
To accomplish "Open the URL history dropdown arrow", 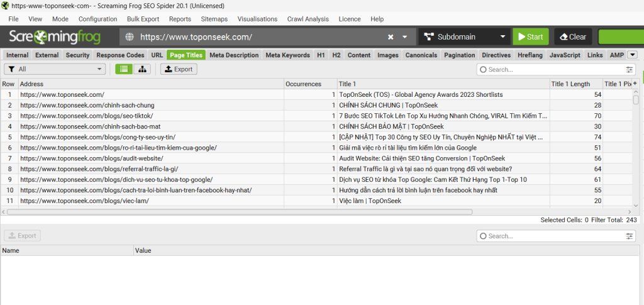I will [x=406, y=37].
